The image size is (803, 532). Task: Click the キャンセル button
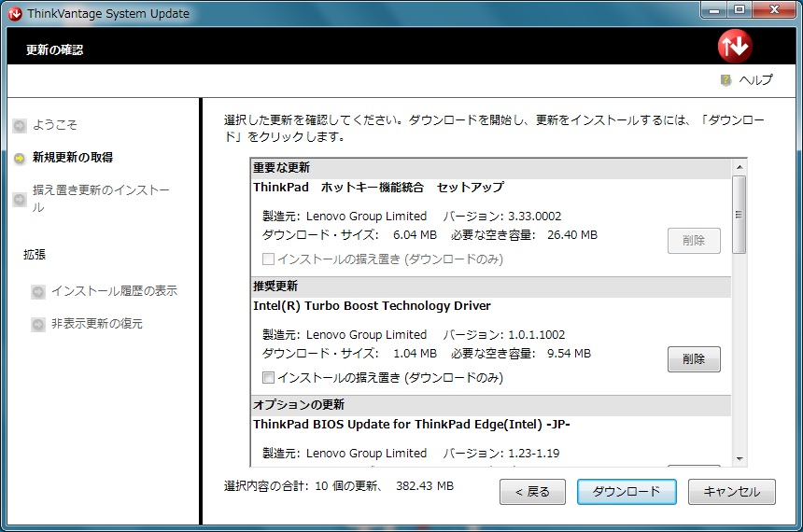point(732,492)
